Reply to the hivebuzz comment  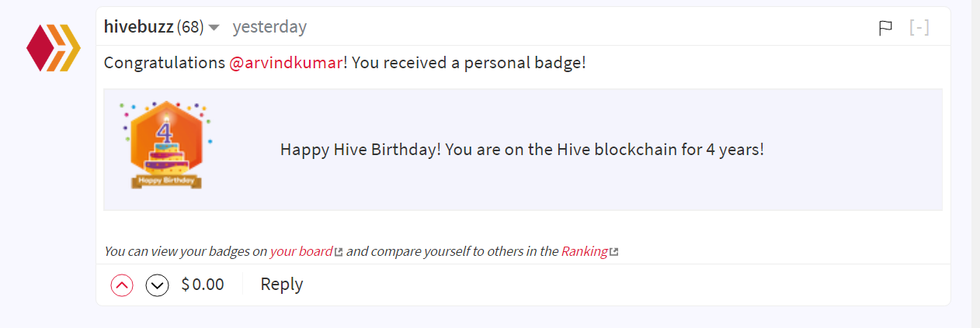click(282, 285)
